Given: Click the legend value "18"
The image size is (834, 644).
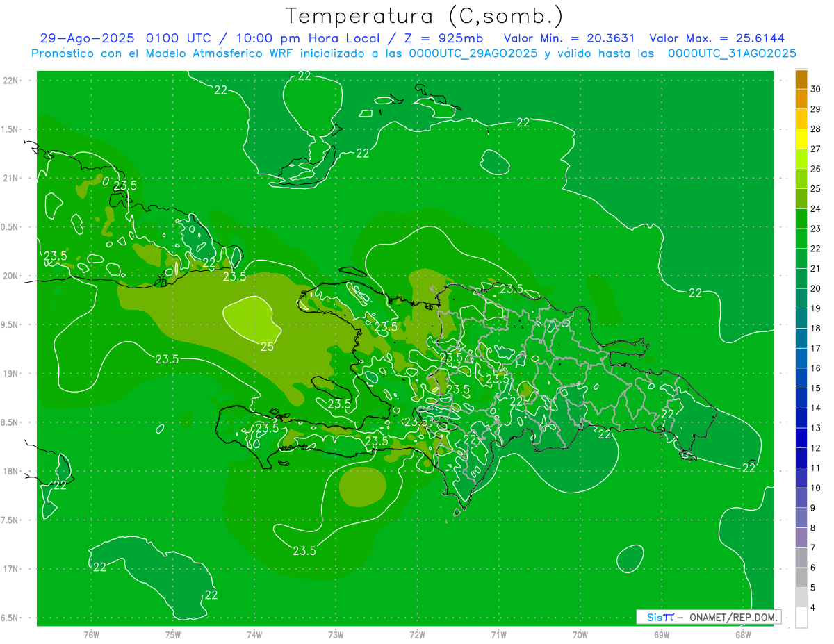Looking at the screenshot, I should (x=816, y=328).
